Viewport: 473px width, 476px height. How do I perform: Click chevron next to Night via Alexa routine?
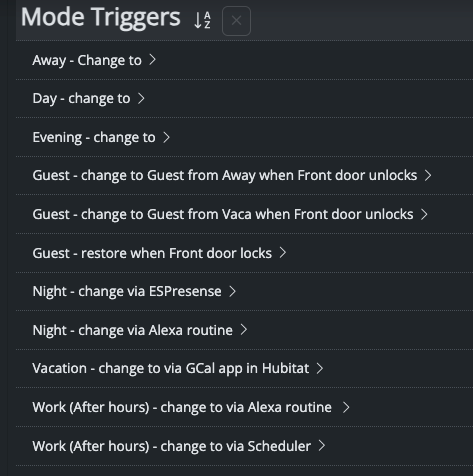pos(244,330)
